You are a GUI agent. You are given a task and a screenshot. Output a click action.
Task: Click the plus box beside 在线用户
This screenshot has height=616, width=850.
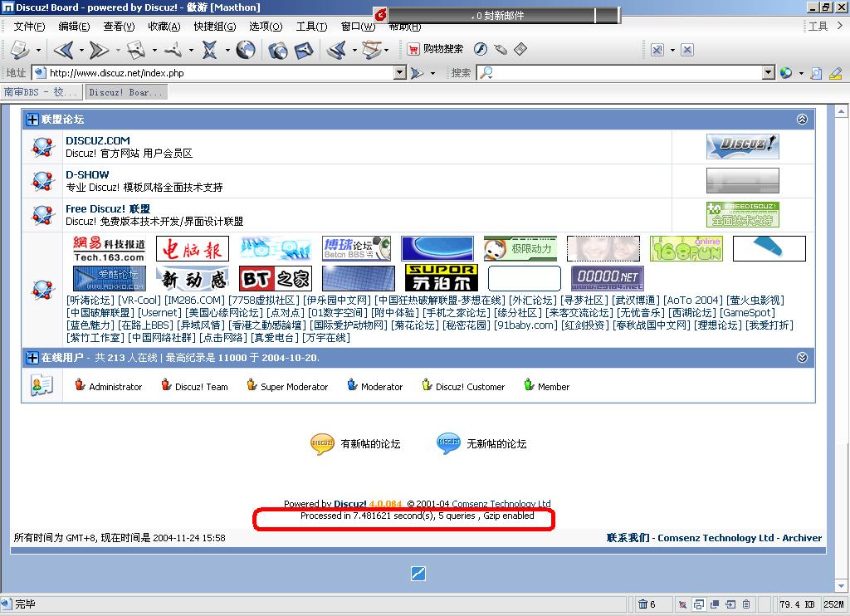32,357
